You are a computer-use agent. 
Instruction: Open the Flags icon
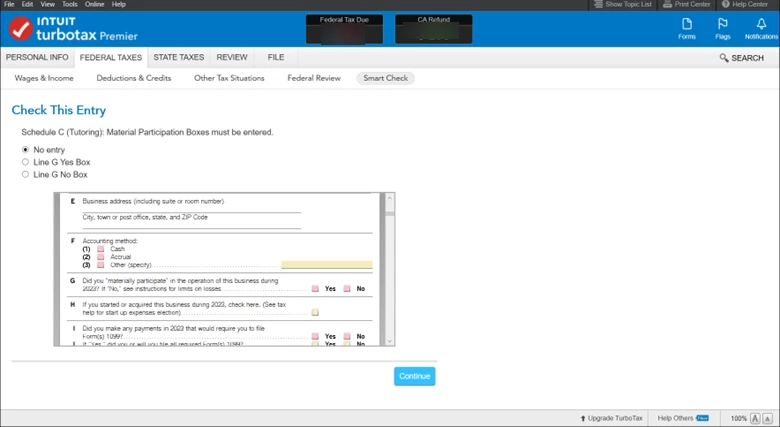tap(723, 28)
